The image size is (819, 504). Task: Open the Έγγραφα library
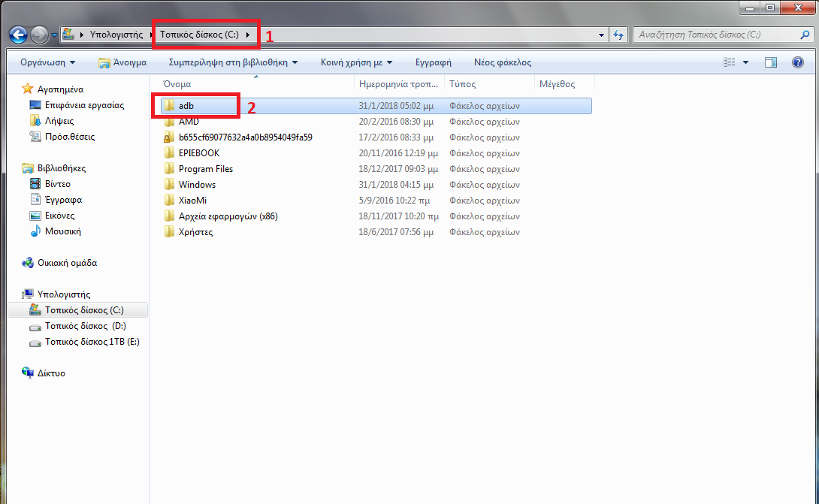(x=63, y=200)
